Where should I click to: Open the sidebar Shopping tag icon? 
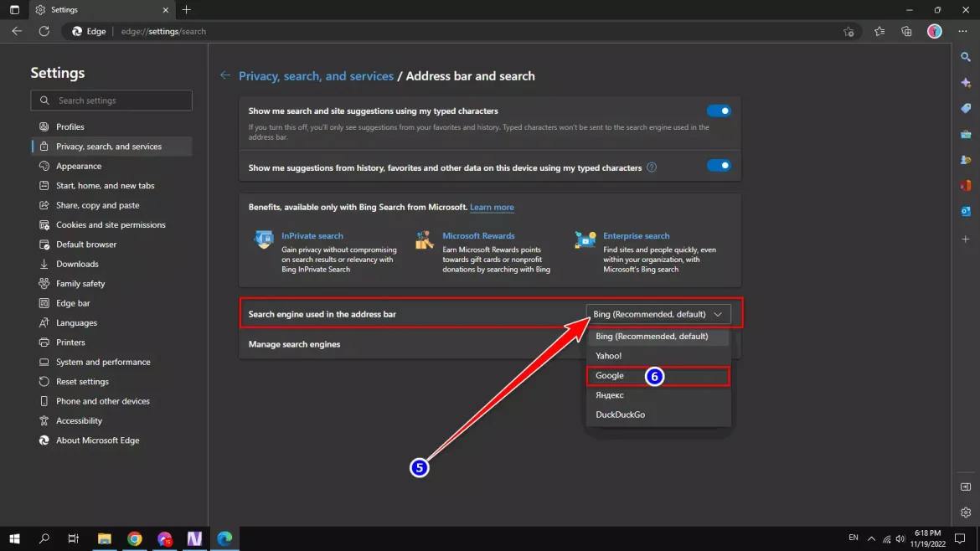[x=966, y=109]
